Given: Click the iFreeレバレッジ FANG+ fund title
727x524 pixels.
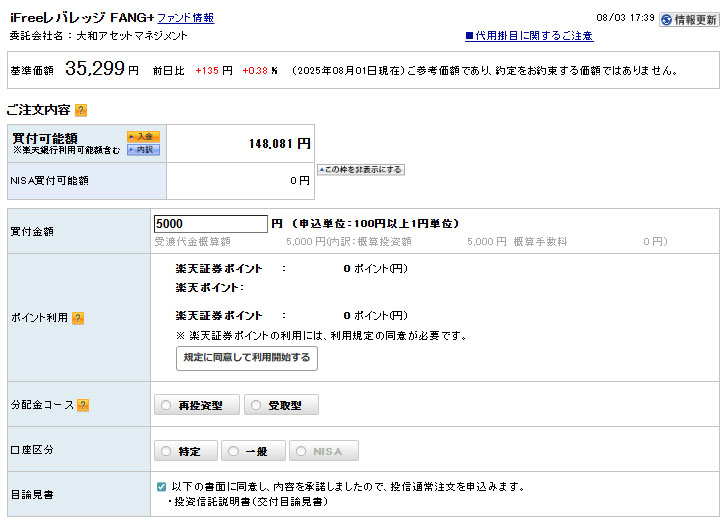Looking at the screenshot, I should pyautogui.click(x=81, y=18).
